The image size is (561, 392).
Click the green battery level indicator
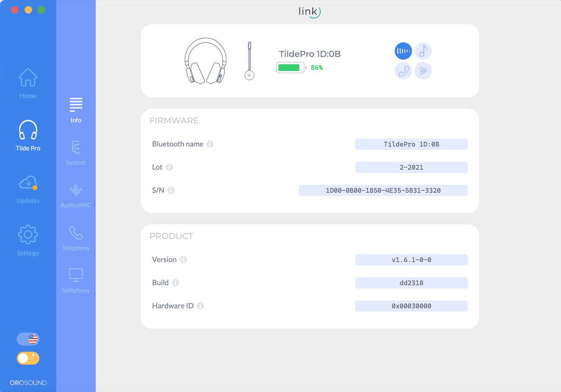[292, 67]
